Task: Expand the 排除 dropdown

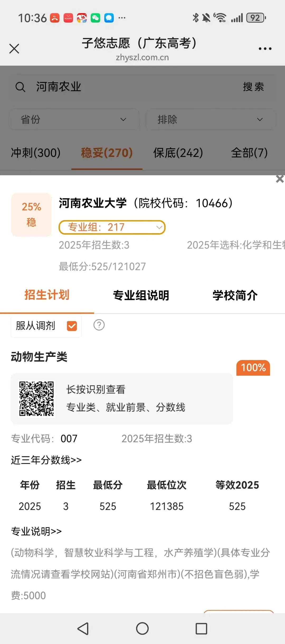Action: point(211,119)
